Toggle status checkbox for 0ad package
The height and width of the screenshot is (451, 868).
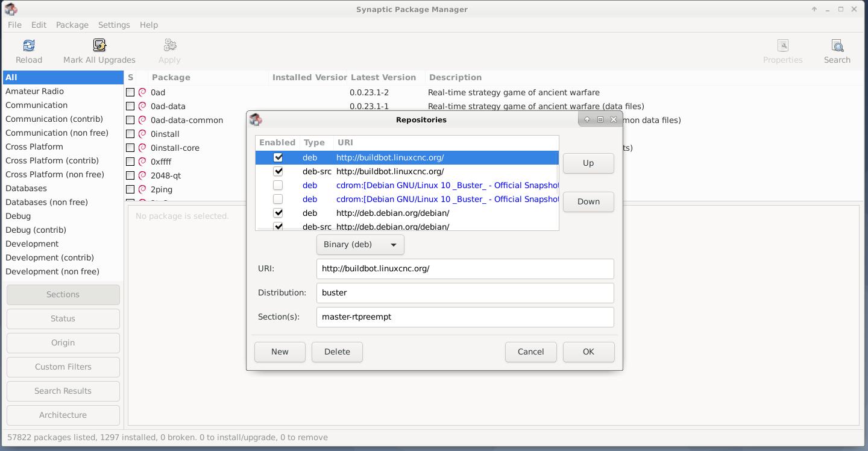click(x=130, y=92)
